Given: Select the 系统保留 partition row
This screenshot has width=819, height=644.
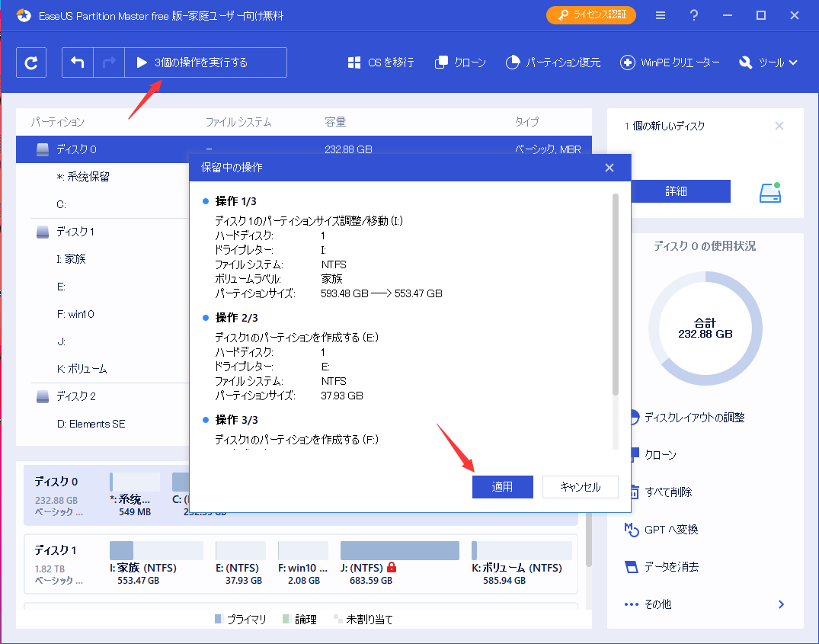Looking at the screenshot, I should tap(102, 177).
